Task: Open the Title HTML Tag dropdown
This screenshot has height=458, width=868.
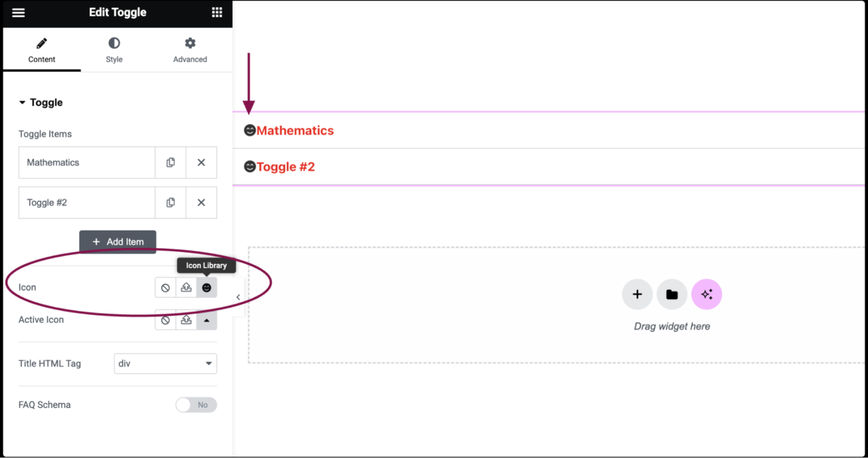Action: [165, 364]
